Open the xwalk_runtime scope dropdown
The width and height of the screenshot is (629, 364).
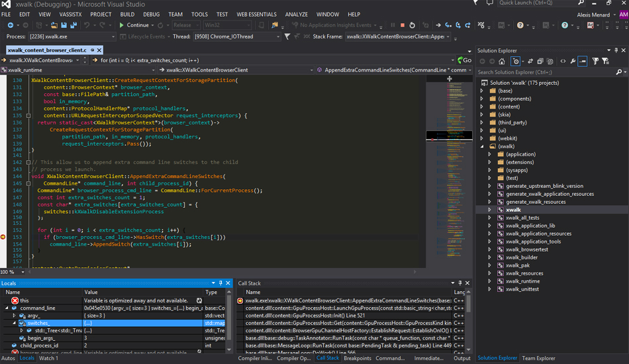[x=78, y=69]
